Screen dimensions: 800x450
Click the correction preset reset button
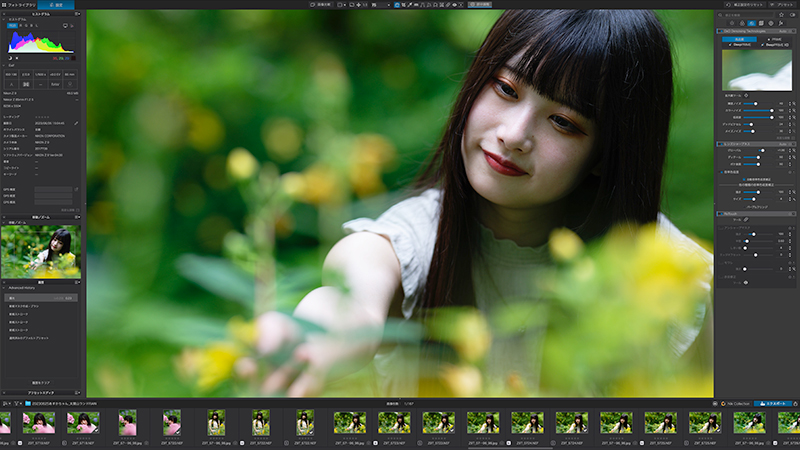(745, 5)
